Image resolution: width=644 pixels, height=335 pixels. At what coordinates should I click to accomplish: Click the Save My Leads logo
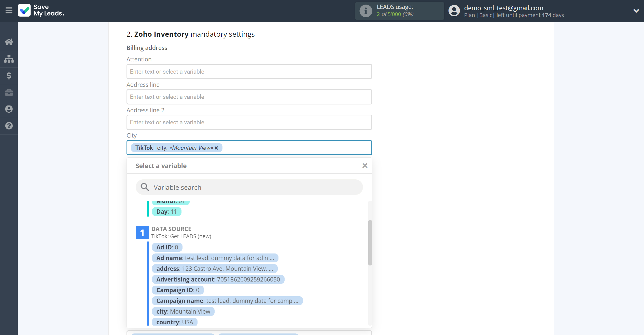click(x=41, y=10)
